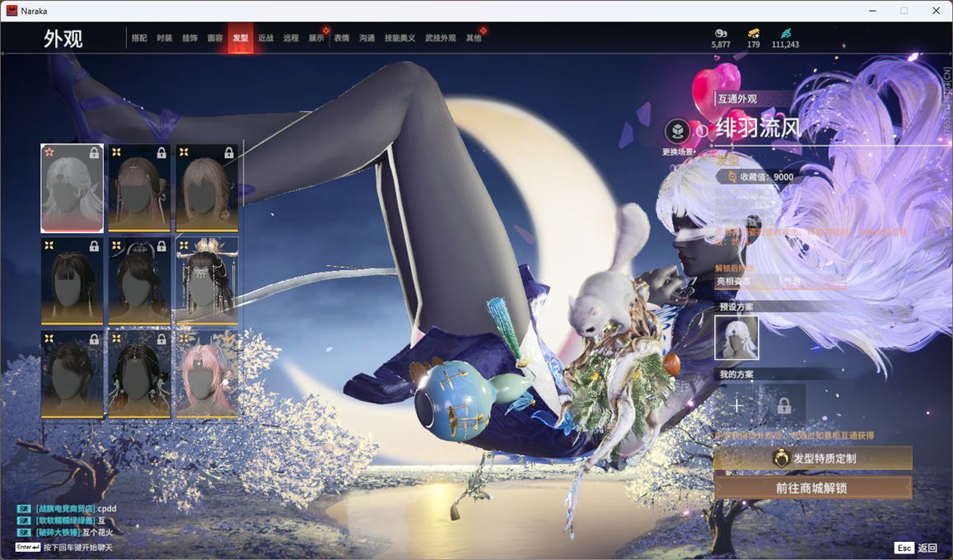The image size is (953, 560).
Task: Click the 前往商城解锁 button
Action: click(813, 488)
